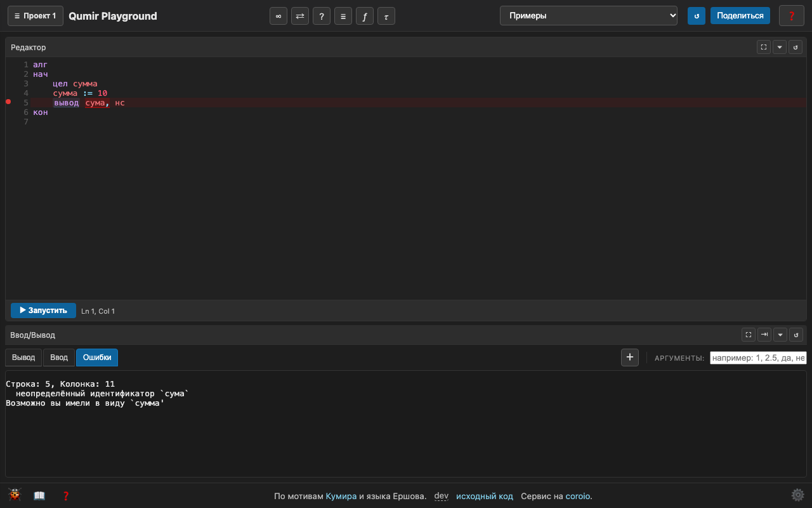Click the dev version label in footer

pyautogui.click(x=442, y=496)
